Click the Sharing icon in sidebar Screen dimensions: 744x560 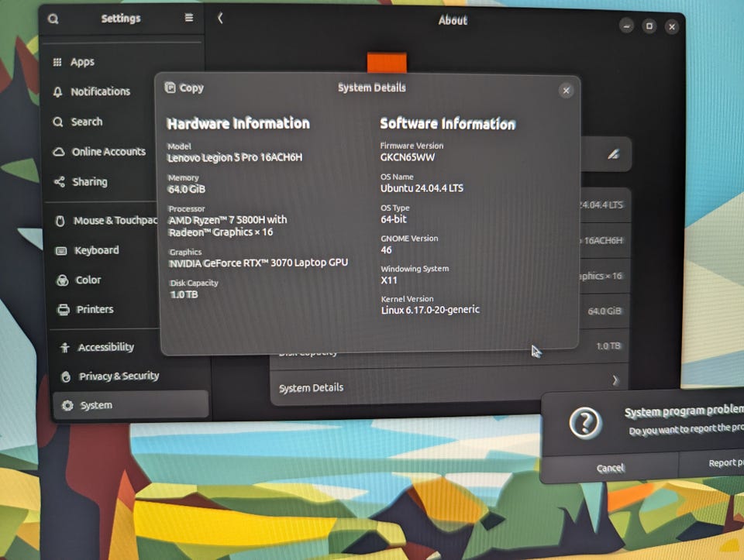[x=60, y=181]
